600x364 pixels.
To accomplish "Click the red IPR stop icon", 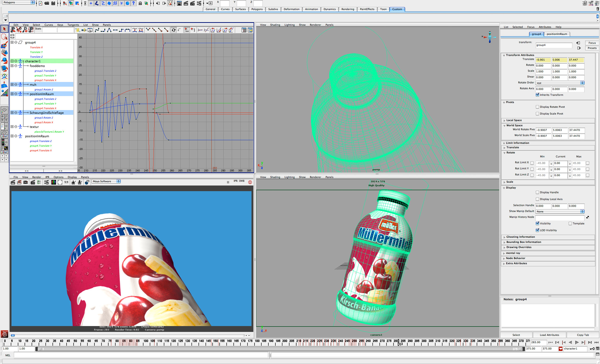I will [x=250, y=182].
